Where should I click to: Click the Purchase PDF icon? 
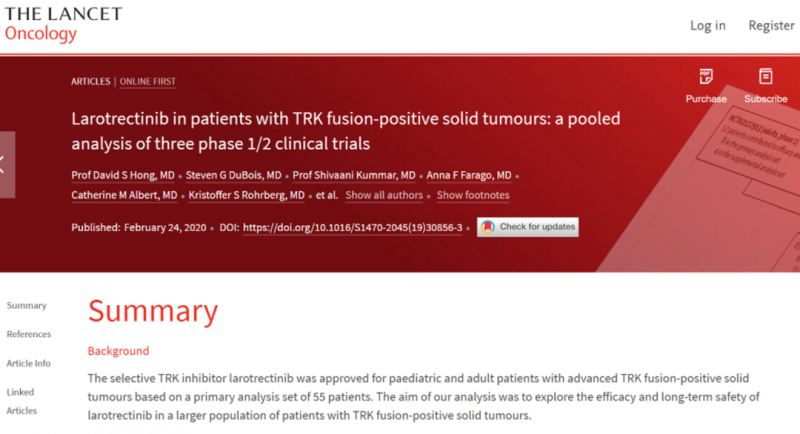pos(706,76)
